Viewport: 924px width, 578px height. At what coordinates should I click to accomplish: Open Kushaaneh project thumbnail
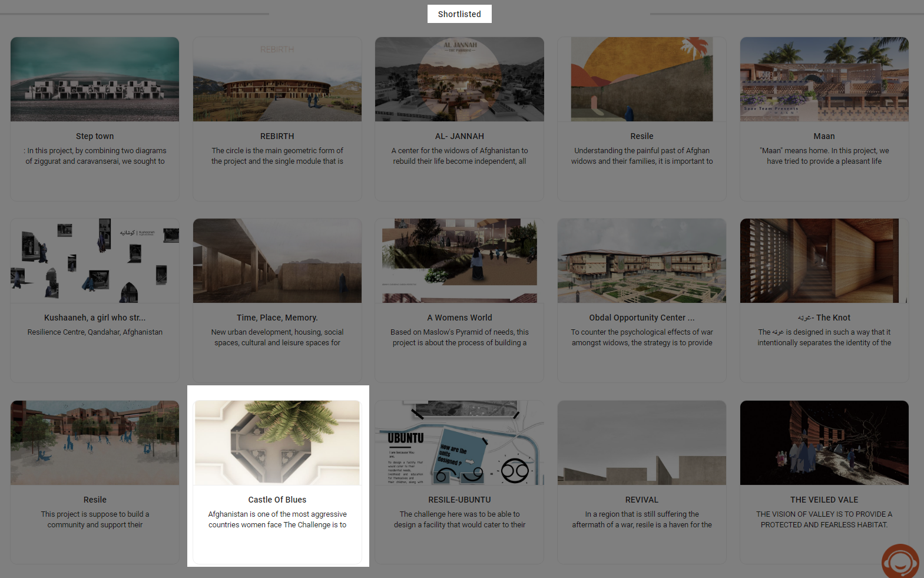[95, 261]
